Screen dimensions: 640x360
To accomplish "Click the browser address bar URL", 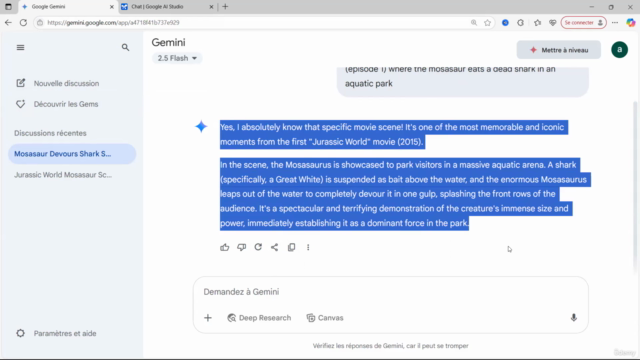I will 113,22.
